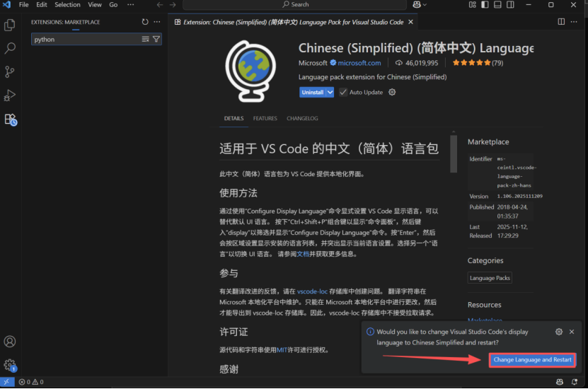The width and height of the screenshot is (588, 389).
Task: Open the Go menu
Action: tap(113, 4)
